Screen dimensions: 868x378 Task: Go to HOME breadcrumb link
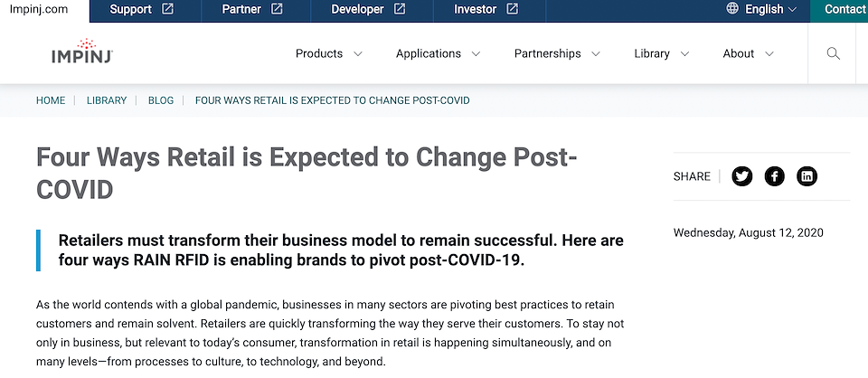tap(51, 100)
